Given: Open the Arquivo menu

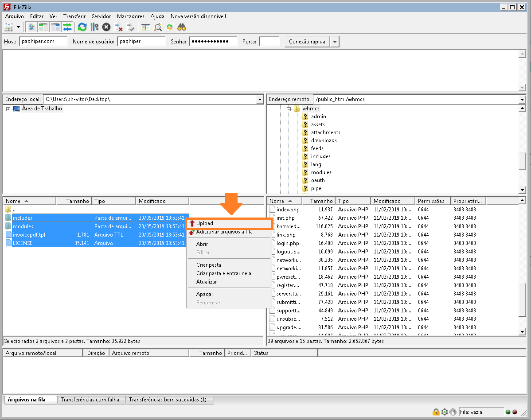Looking at the screenshot, I should (x=15, y=16).
